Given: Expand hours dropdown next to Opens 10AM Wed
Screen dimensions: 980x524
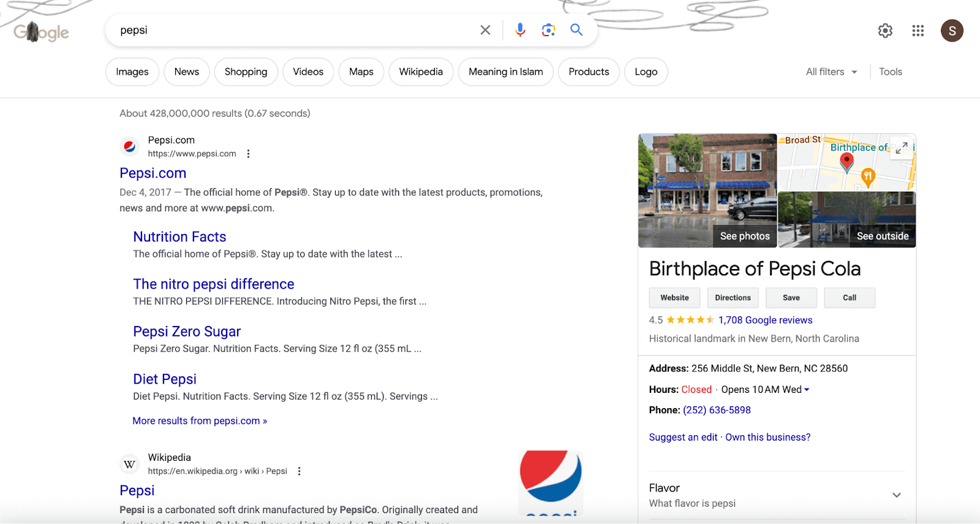Looking at the screenshot, I should 807,390.
